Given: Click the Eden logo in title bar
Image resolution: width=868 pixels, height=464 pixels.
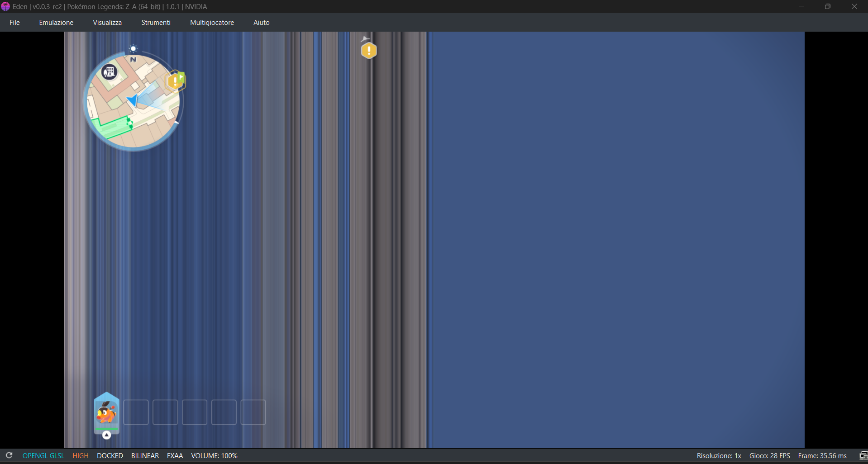Looking at the screenshot, I should [x=5, y=7].
